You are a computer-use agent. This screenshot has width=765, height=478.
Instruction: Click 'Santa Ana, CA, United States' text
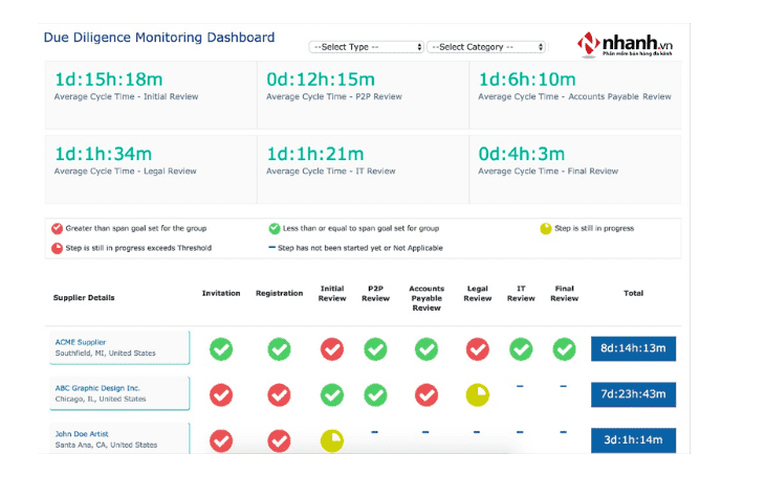106,445
